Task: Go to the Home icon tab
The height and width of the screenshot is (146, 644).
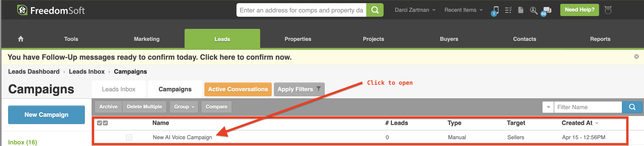Action: coord(21,39)
